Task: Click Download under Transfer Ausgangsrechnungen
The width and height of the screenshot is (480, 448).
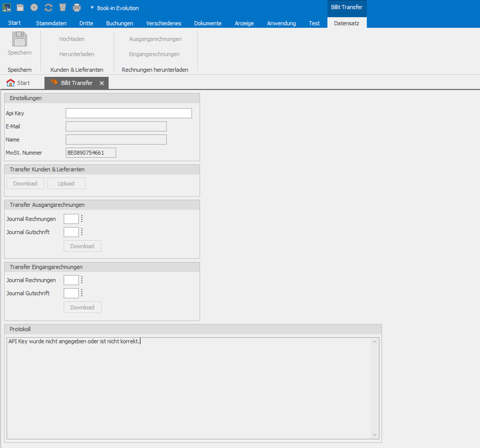Action: pyautogui.click(x=83, y=246)
